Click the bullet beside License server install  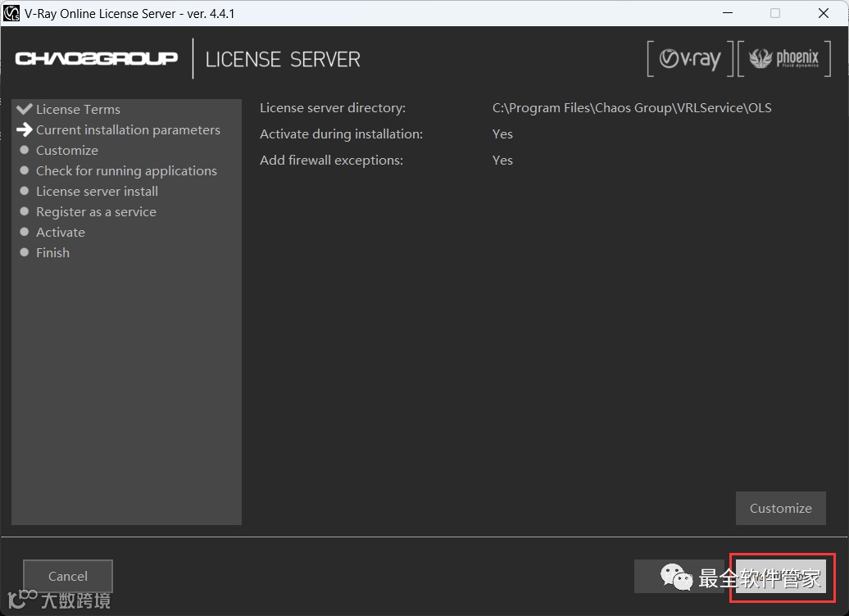25,191
